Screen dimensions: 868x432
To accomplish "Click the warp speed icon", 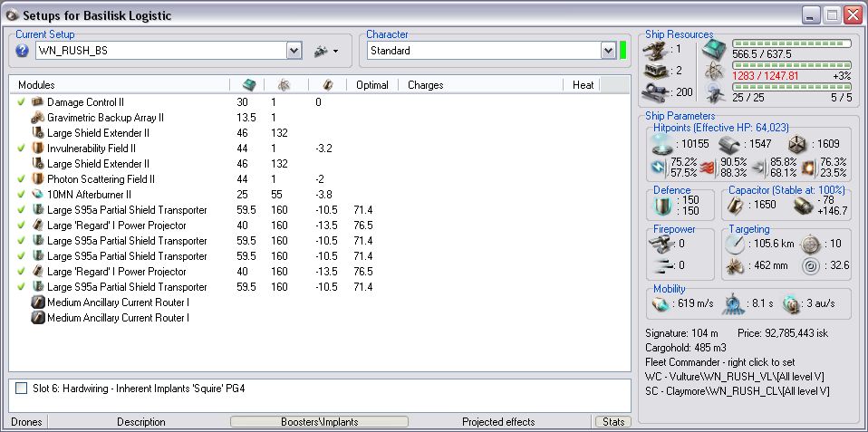I will [x=792, y=303].
